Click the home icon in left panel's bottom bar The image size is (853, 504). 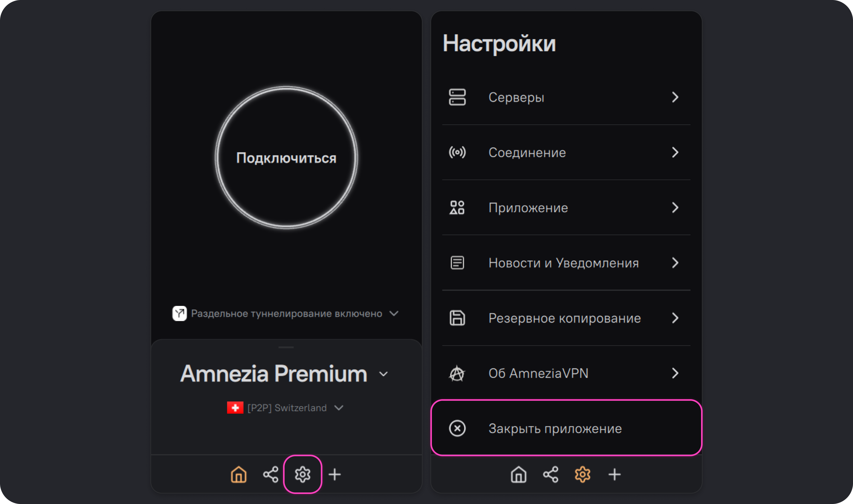tap(239, 474)
